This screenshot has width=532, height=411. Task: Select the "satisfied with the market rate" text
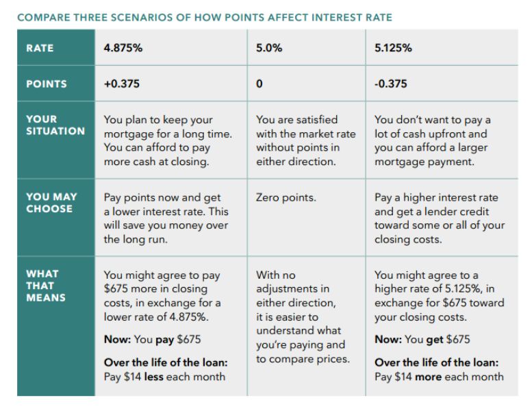[305, 134]
